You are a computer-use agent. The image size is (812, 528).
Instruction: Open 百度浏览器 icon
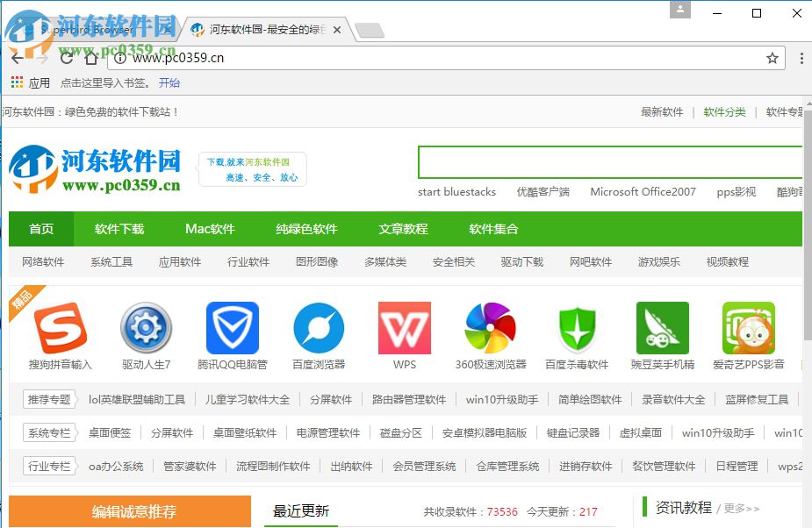(319, 328)
